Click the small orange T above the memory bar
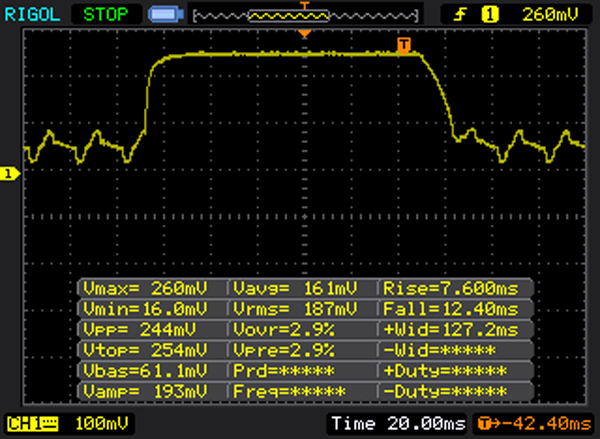This screenshot has width=600, height=439. pos(305,5)
